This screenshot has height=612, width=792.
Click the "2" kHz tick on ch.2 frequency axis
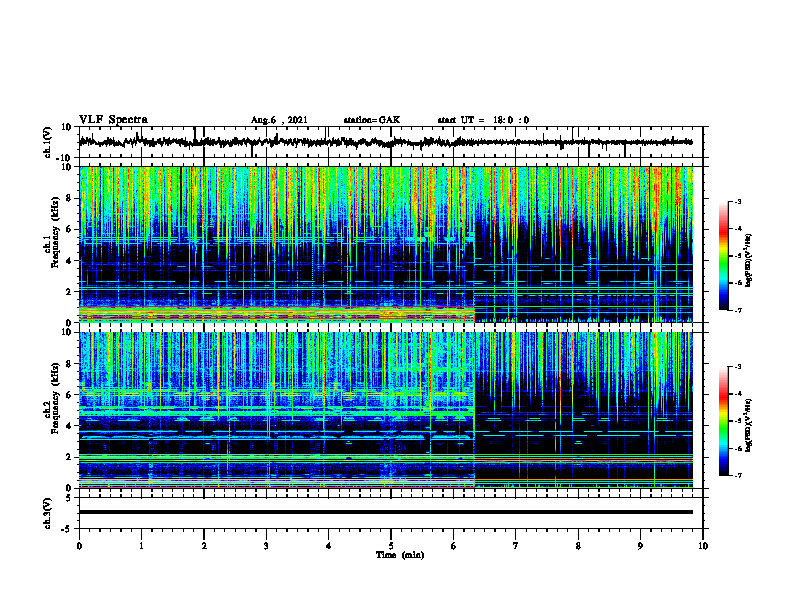click(70, 457)
